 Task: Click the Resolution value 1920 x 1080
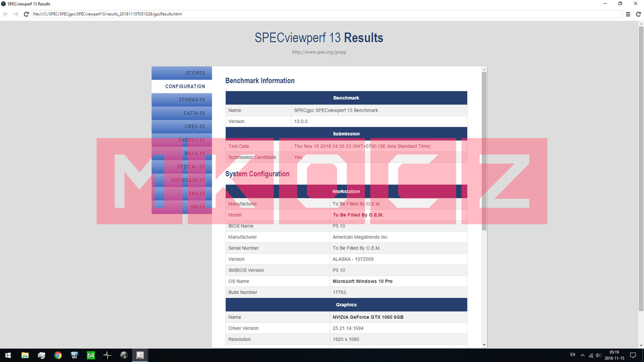click(398, 339)
